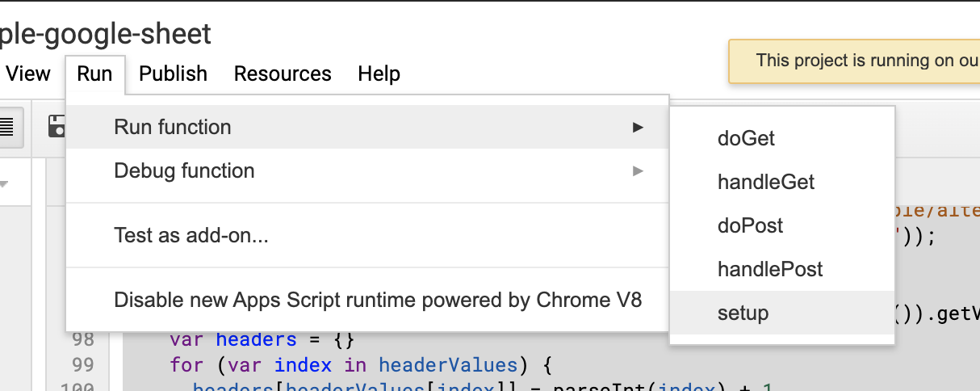Image resolution: width=980 pixels, height=391 pixels.
Task: Disable new Apps Script runtime powered by Chrome V8
Action: 367,301
